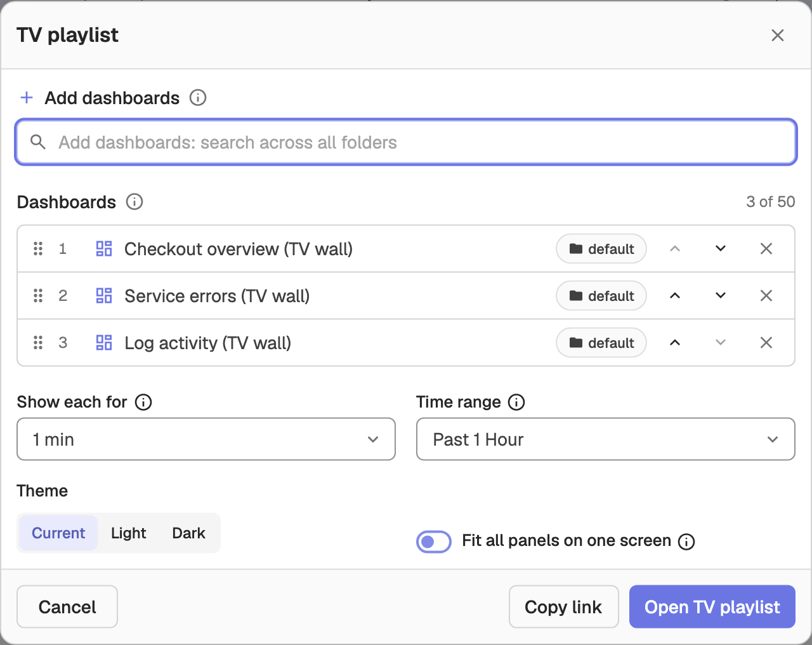
Task: Click the plus icon beside Add dashboards
Action: (x=27, y=98)
